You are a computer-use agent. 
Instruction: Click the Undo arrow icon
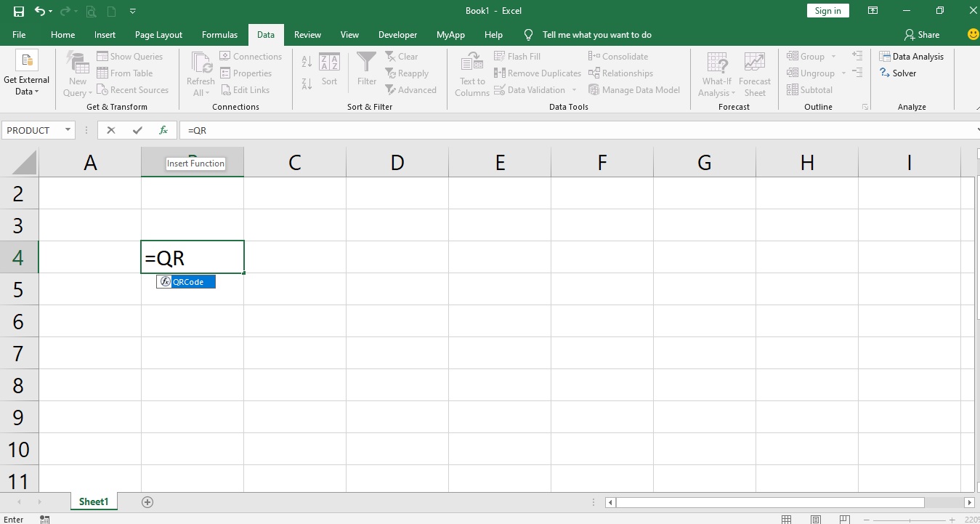pos(40,11)
